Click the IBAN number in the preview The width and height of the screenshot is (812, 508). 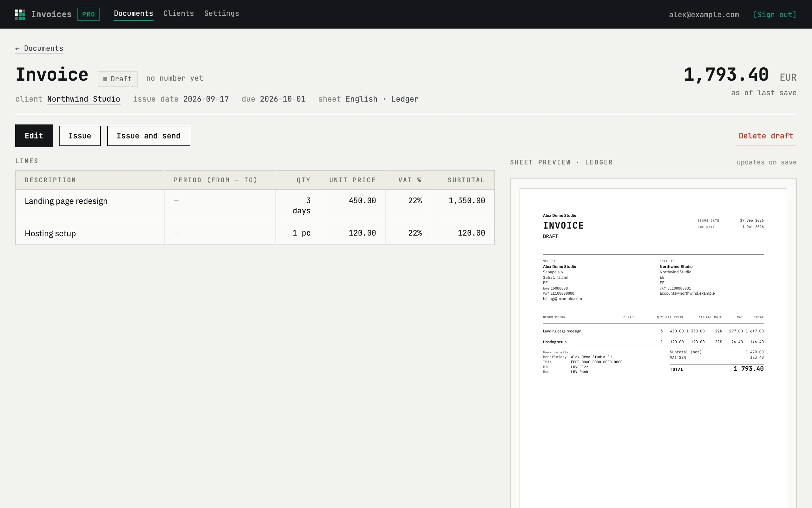(x=597, y=362)
